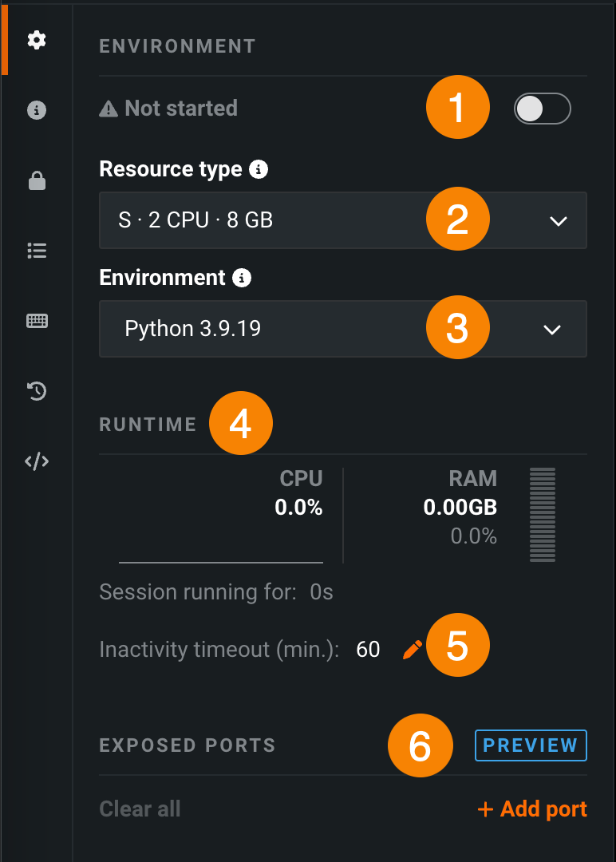Open the list icon panel in sidebar
Screen dimensions: 616x862
37,251
